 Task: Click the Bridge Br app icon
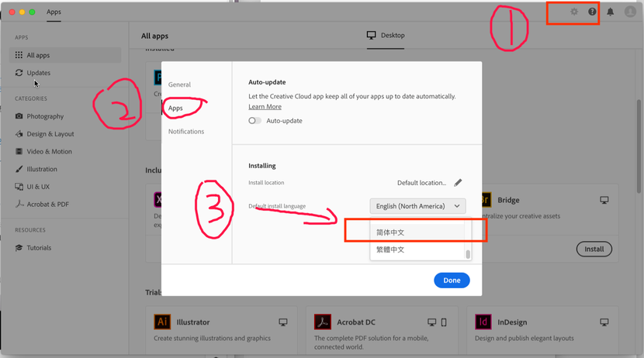tap(486, 200)
